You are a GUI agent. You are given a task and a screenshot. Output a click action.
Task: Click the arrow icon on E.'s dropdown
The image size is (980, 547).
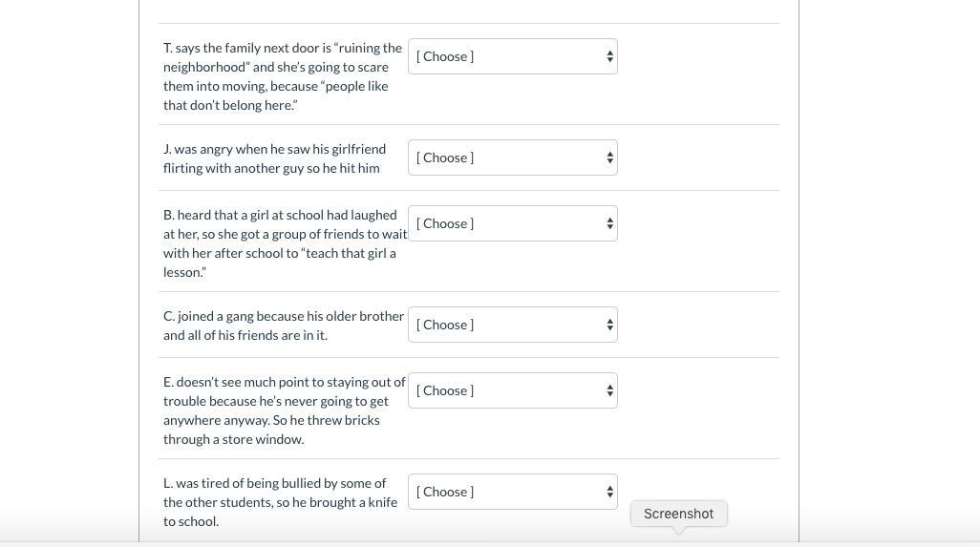click(609, 390)
